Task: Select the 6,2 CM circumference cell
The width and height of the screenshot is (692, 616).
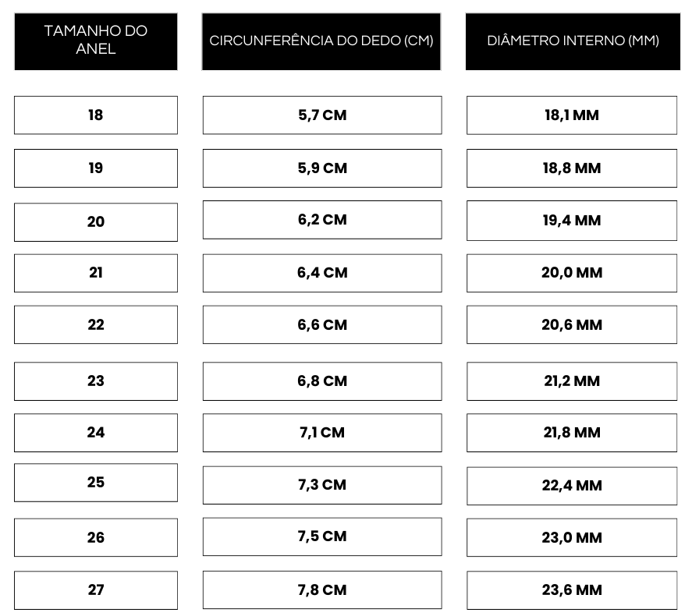Action: [322, 220]
